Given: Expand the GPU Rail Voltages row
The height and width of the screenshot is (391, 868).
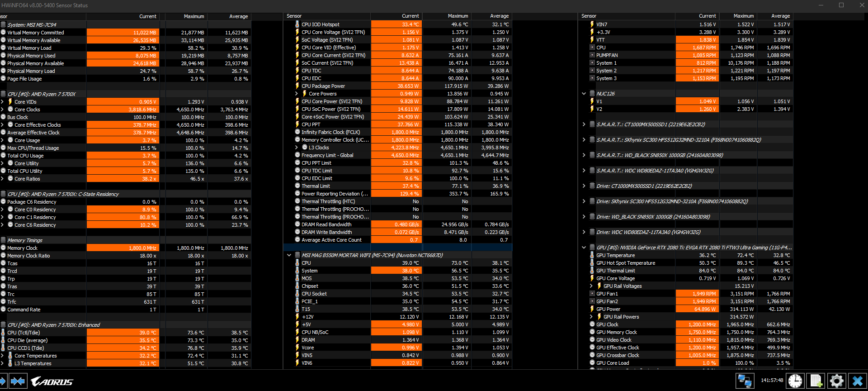Looking at the screenshot, I should (x=591, y=286).
